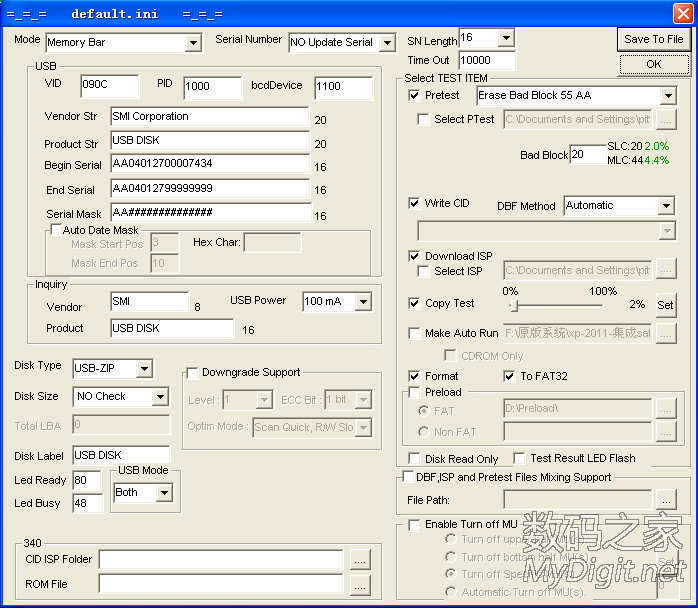This screenshot has height=610, width=698.
Task: Enable DBF, ISP and Pretest Files Mixing Support
Action: [x=408, y=477]
